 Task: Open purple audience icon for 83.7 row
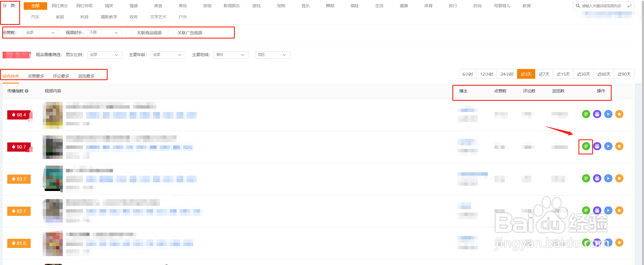[597, 178]
